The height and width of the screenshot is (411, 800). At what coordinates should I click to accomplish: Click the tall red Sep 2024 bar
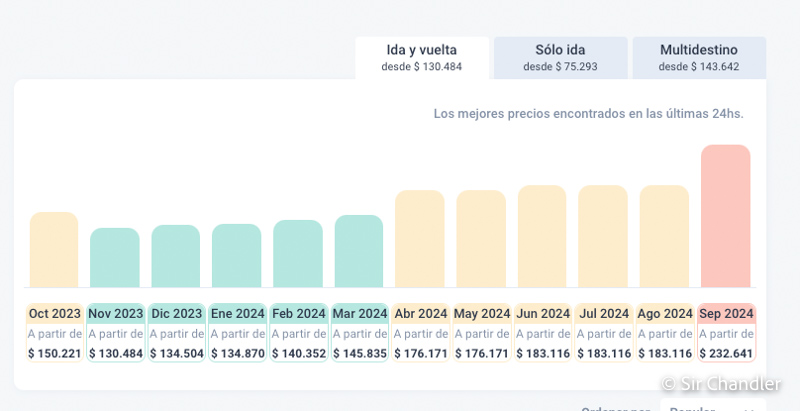point(725,216)
